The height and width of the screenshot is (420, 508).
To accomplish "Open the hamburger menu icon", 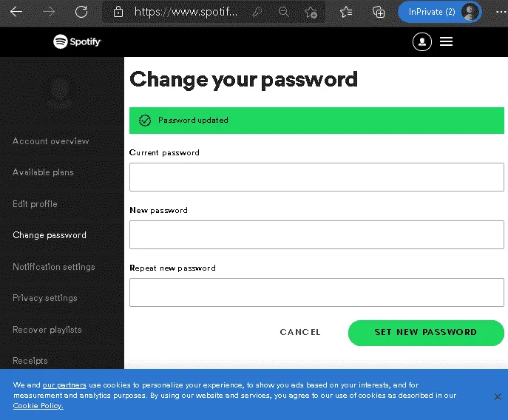I will tap(446, 41).
